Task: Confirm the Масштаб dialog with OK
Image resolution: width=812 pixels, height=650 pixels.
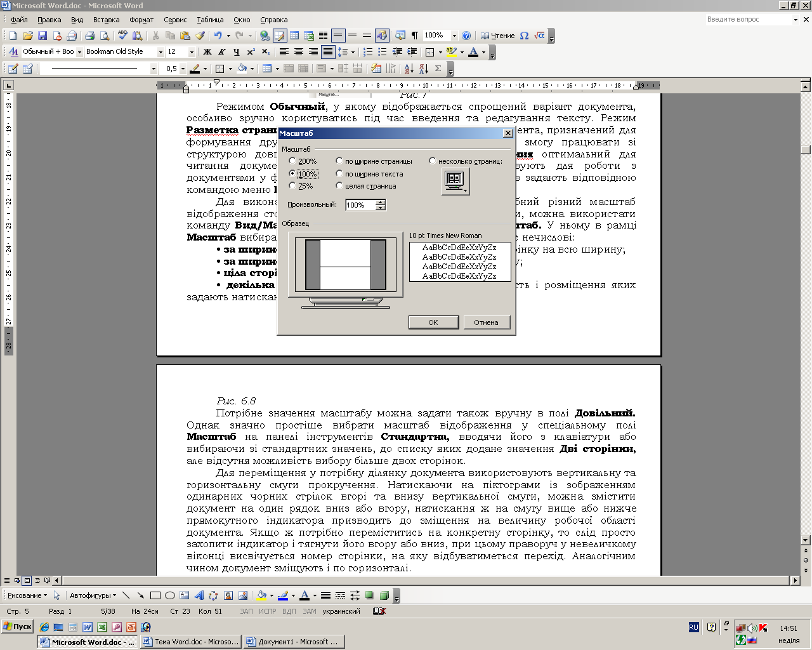Action: [x=433, y=322]
